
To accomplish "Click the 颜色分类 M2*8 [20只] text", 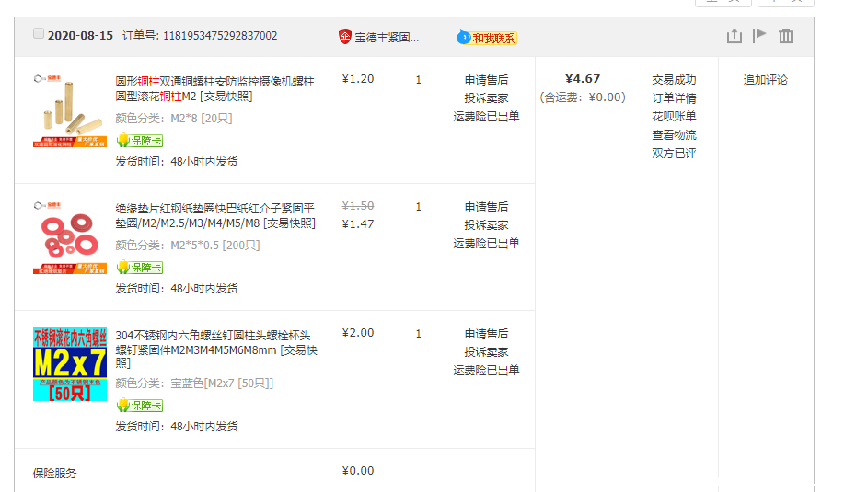I will pos(174,119).
